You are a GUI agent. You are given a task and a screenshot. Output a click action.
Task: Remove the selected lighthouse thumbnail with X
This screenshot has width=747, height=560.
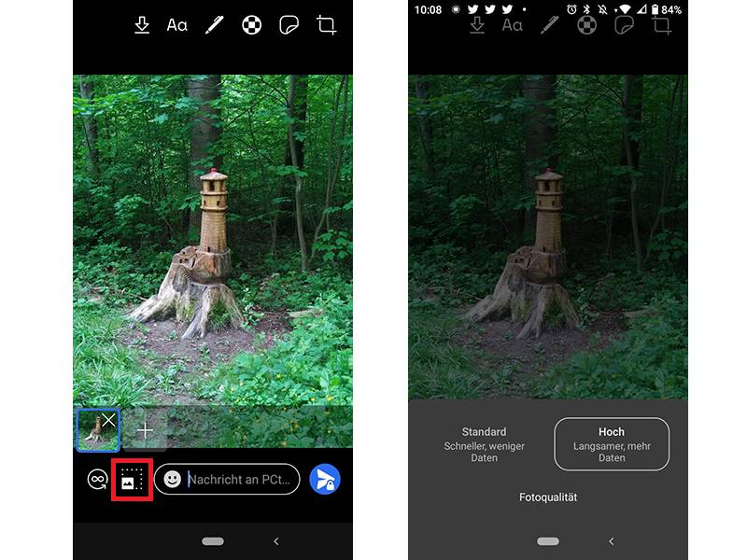click(108, 420)
